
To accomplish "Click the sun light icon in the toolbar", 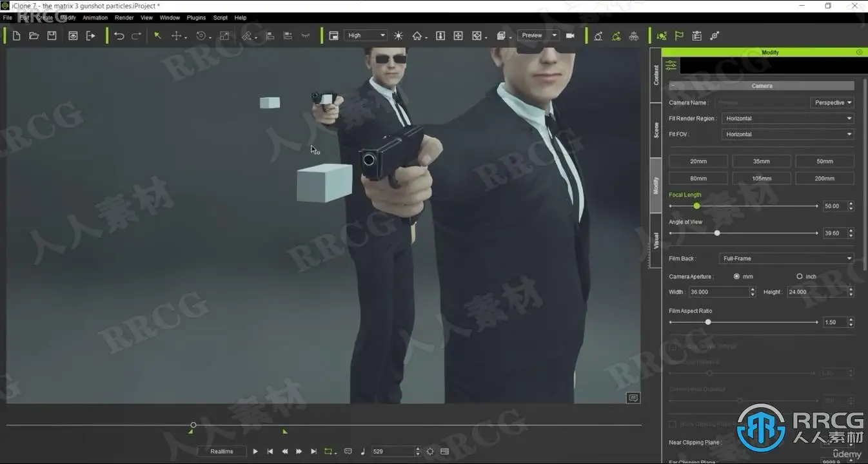I will 399,36.
